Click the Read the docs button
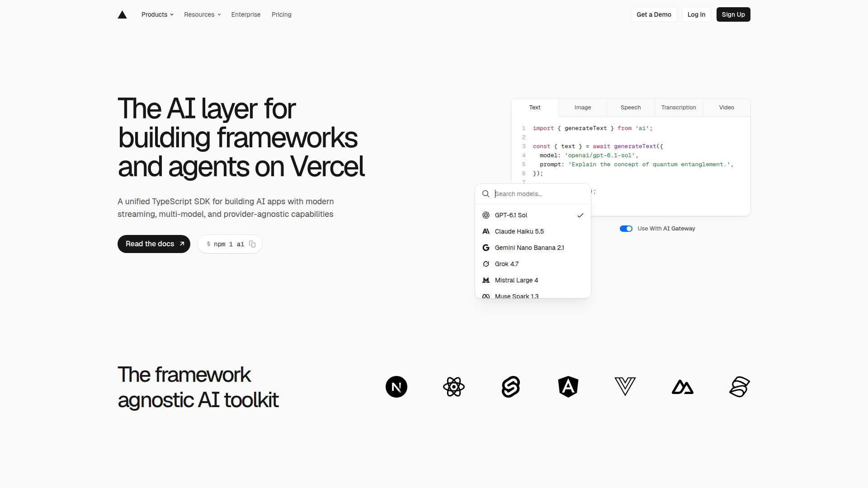Viewport: 868px width, 488px height. [x=154, y=244]
